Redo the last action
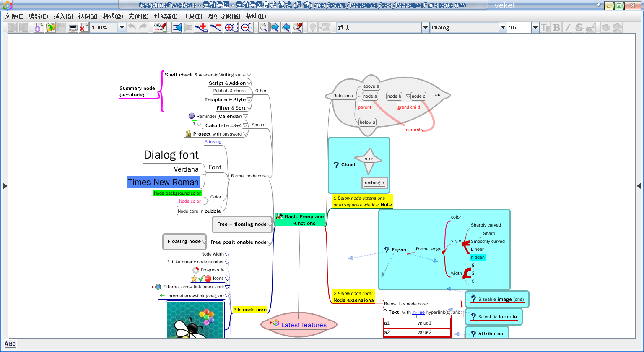Screen dimensions: 644x352 [x=143, y=28]
